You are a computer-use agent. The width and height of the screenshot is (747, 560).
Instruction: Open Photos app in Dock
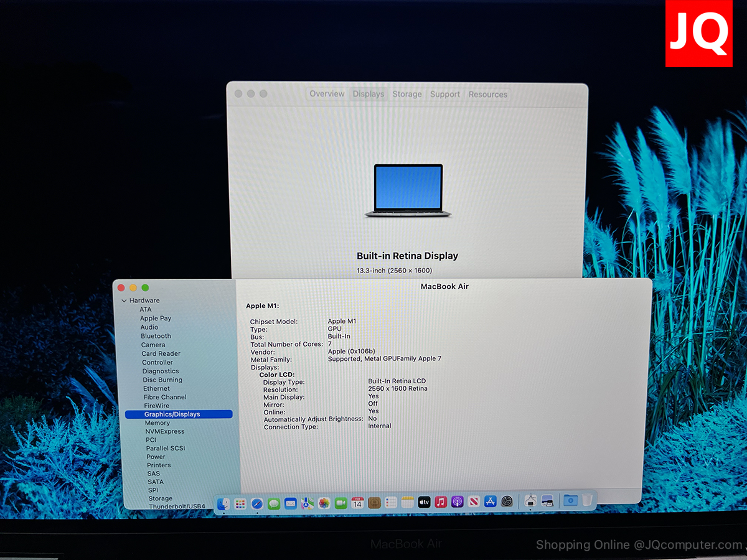324,503
